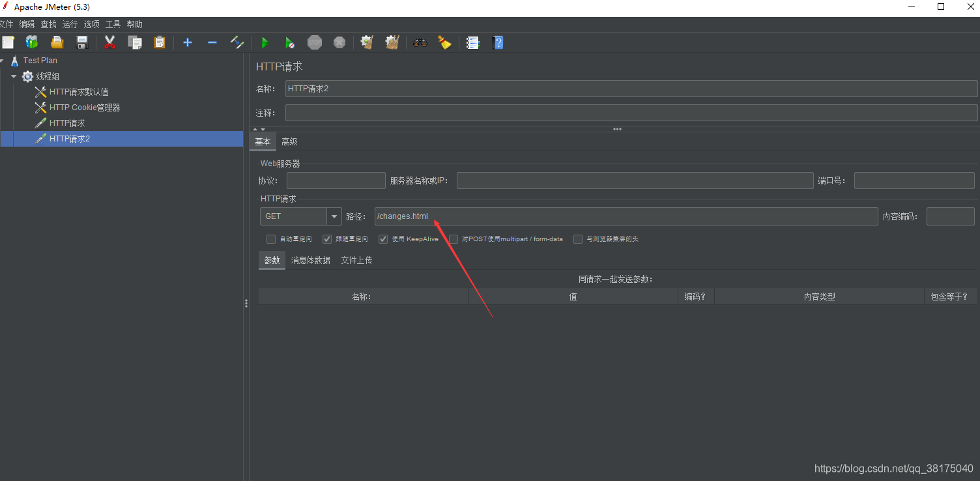Image resolution: width=980 pixels, height=481 pixels.
Task: Click the plus Expand All icon
Action: [188, 42]
